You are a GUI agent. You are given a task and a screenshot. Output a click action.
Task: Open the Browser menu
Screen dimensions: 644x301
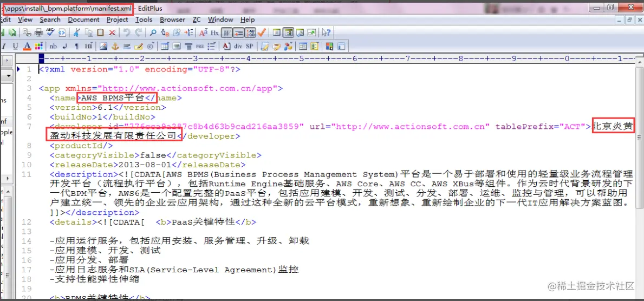coord(172,19)
